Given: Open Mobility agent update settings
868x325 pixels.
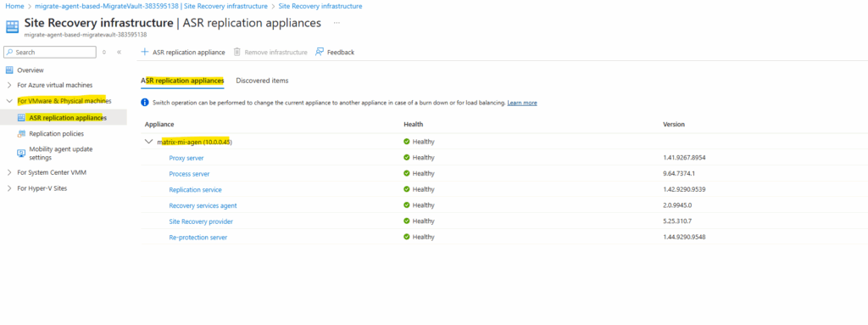Looking at the screenshot, I should tap(61, 153).
